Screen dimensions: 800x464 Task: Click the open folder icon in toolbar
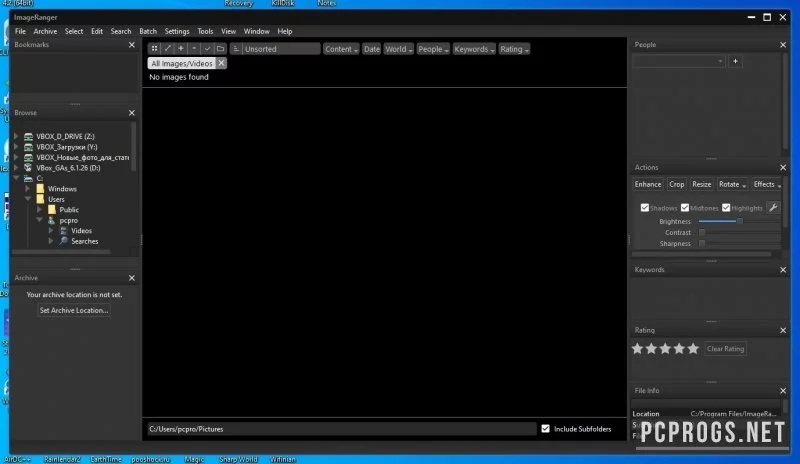click(220, 49)
